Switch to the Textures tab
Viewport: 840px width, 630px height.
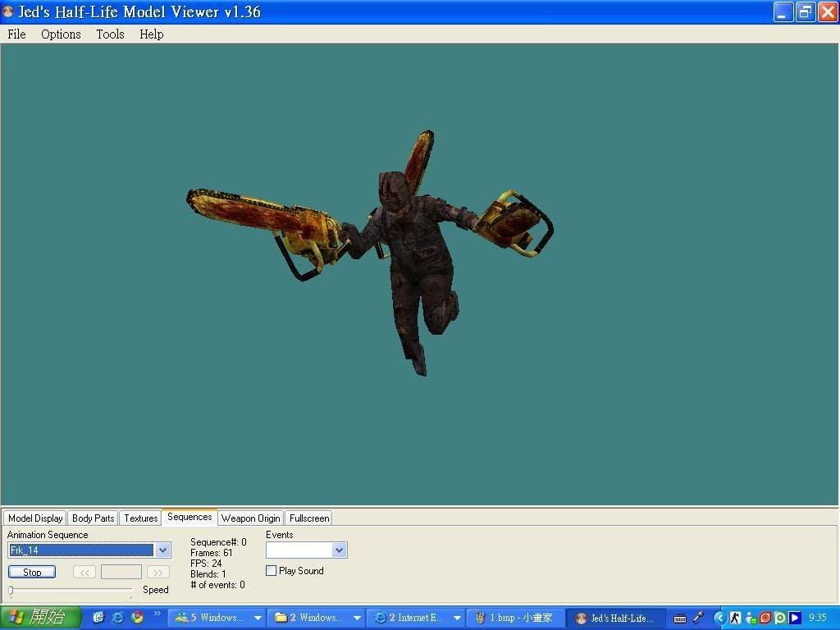click(x=140, y=518)
